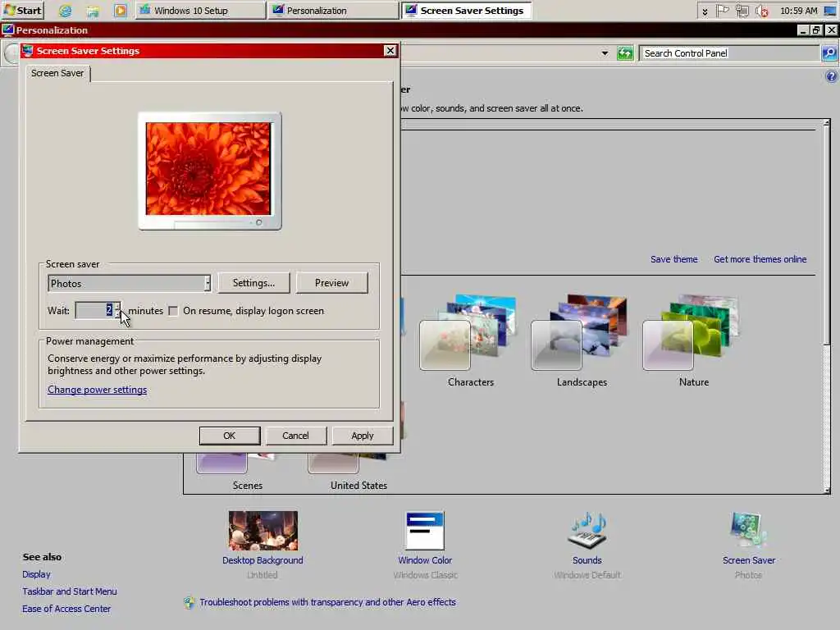Click the 10:59 AM clock
Image resolution: width=840 pixels, height=630 pixels.
pos(798,11)
